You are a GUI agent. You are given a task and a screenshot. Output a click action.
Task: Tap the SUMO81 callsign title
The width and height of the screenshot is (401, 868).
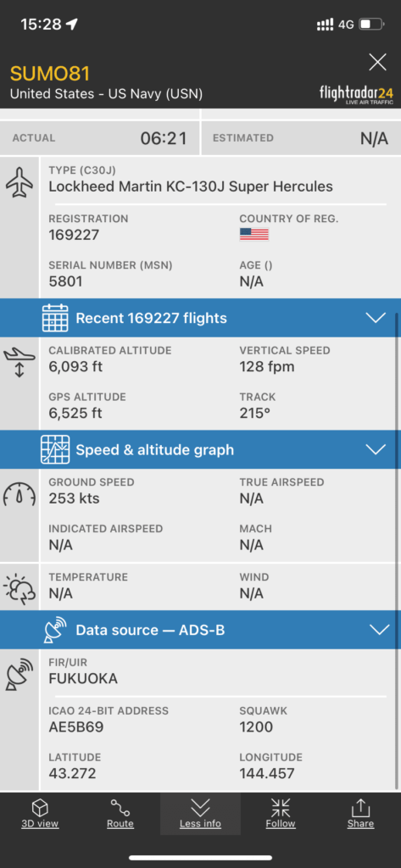coord(50,74)
